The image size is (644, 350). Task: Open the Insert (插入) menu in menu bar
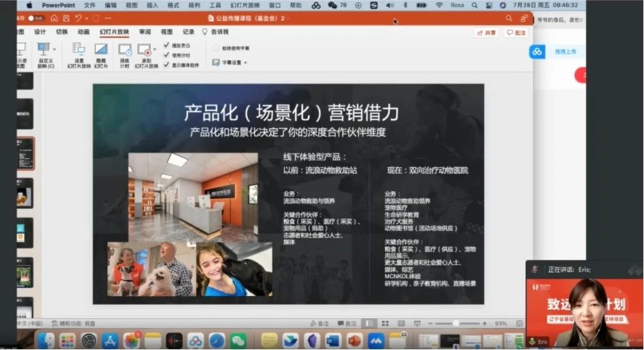click(x=152, y=5)
